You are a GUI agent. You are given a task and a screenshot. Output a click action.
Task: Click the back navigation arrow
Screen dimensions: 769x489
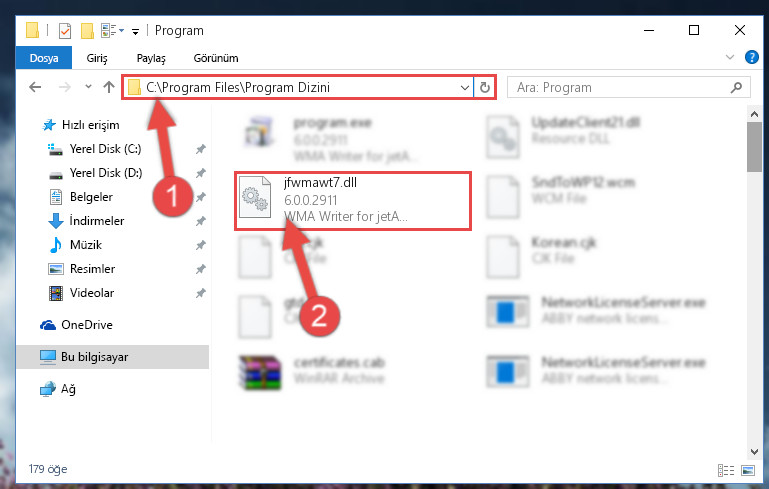click(35, 87)
